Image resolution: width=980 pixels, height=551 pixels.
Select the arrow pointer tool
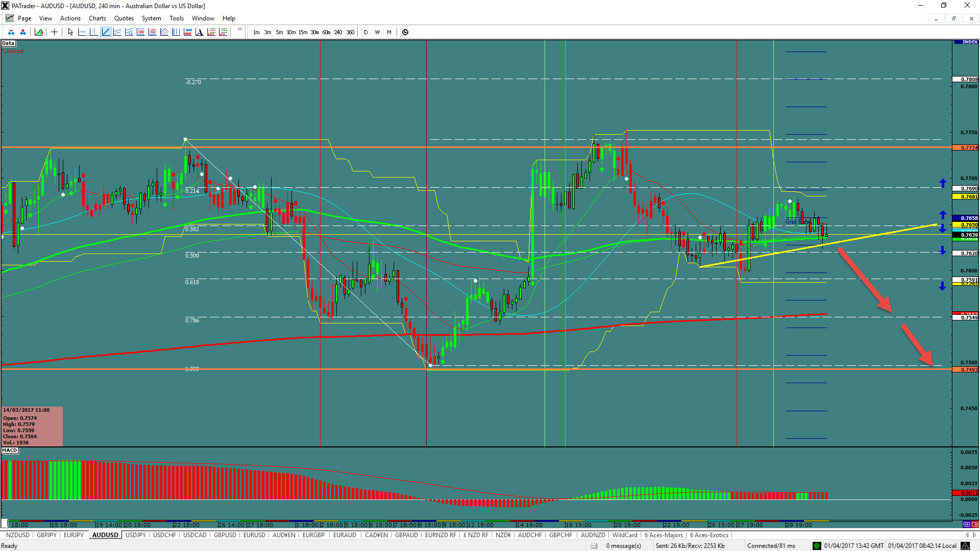(x=70, y=32)
